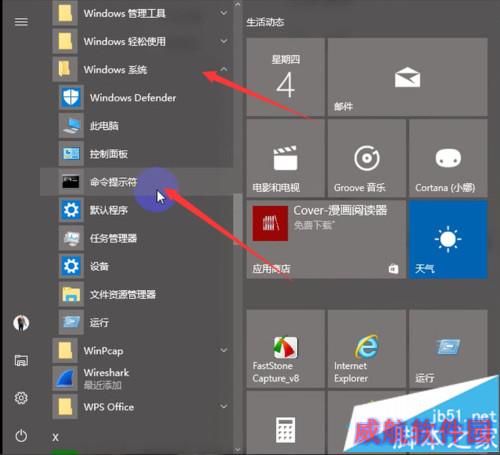The image size is (500, 455).
Task: Open 默认程序 gear icon
Action: coord(71,210)
